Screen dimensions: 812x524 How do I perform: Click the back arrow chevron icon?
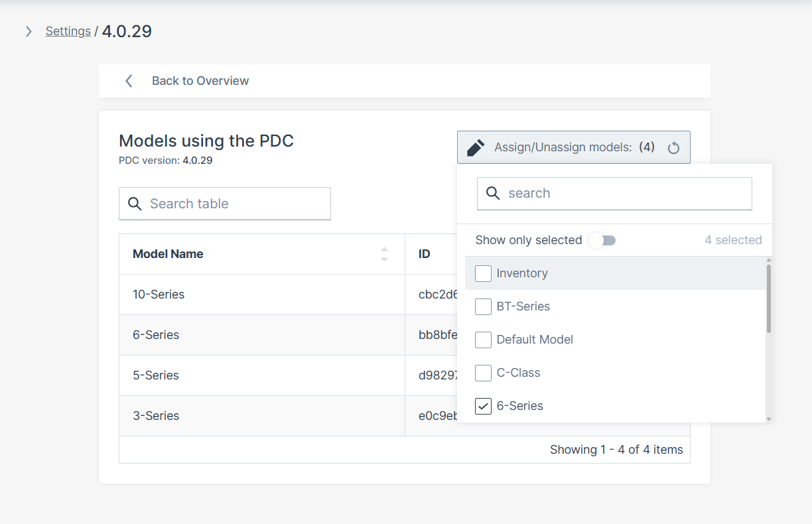[129, 81]
